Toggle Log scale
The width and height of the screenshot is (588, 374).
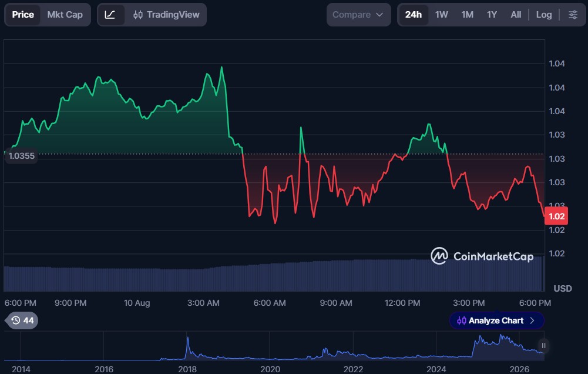544,15
